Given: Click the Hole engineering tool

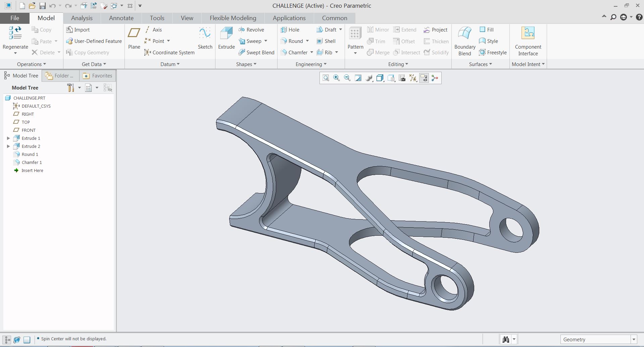Looking at the screenshot, I should coord(290,30).
